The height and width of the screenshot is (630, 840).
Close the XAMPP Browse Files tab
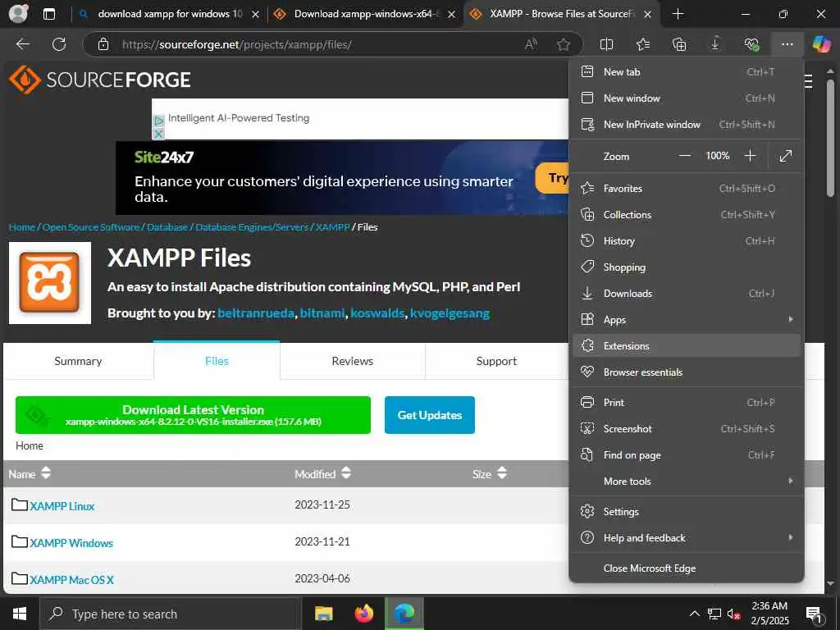coord(648,15)
